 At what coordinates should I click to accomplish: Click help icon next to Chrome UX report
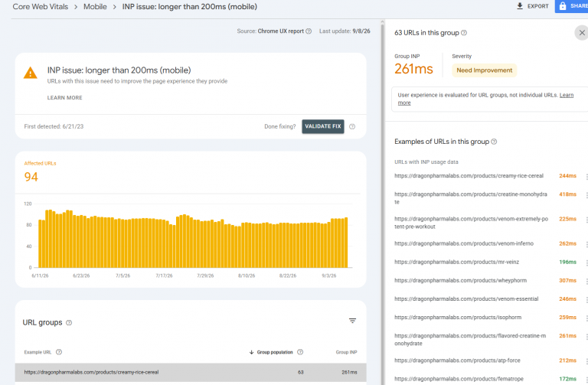point(309,31)
